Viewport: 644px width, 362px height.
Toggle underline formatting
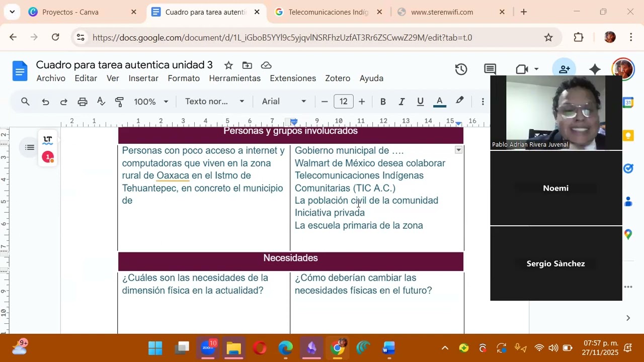click(420, 102)
